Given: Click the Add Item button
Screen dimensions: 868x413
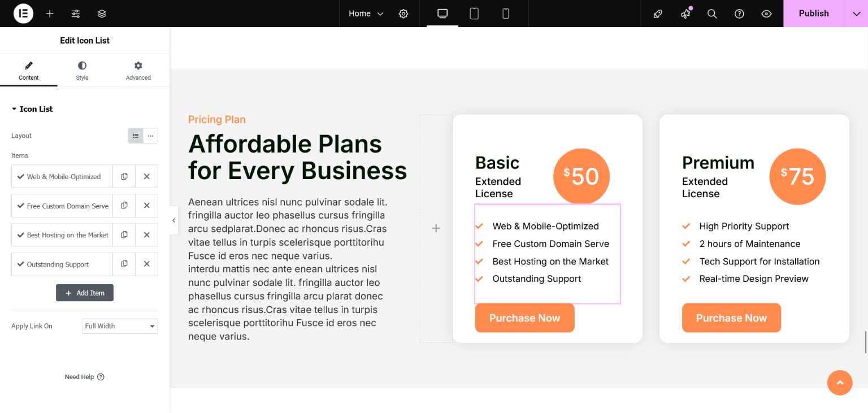Looking at the screenshot, I should (85, 293).
